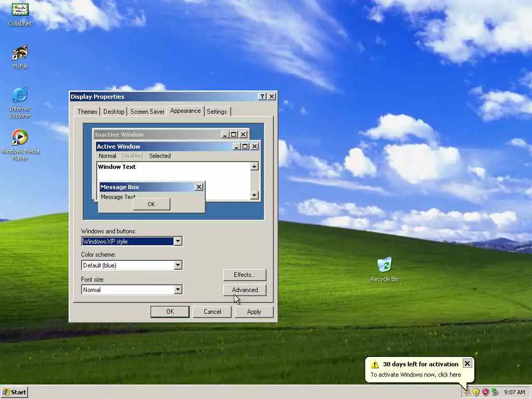The width and height of the screenshot is (532, 399).
Task: Close the activation balloon notification
Action: coord(467,363)
